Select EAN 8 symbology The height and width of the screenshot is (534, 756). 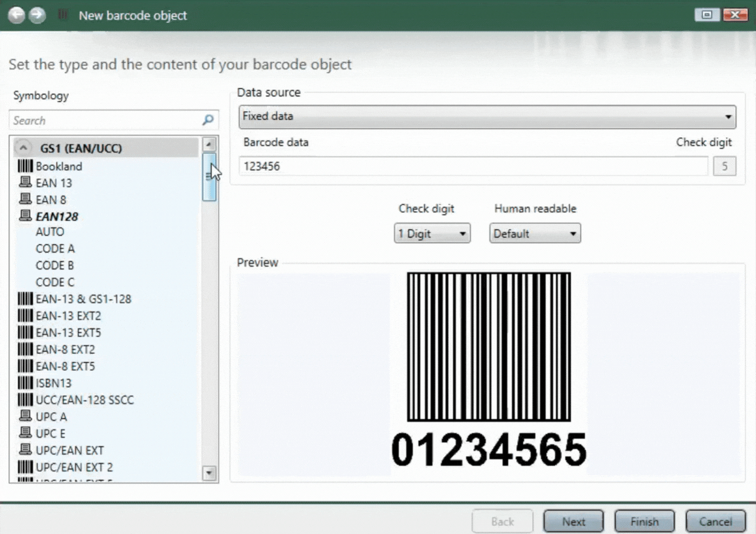coord(51,200)
